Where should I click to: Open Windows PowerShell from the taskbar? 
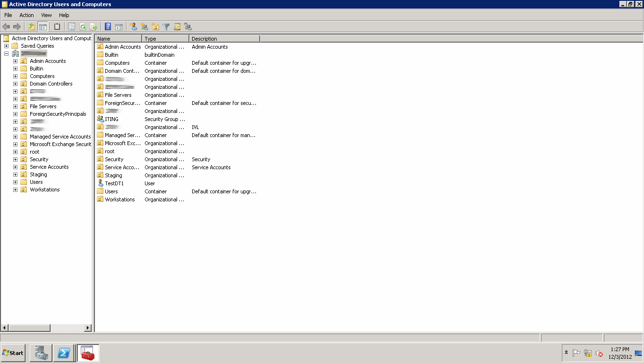pos(64,353)
